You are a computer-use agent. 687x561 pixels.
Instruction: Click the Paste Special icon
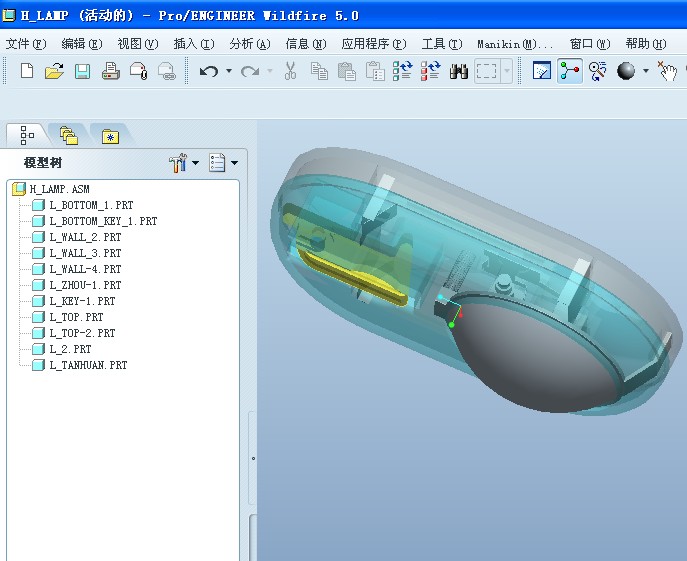[x=375, y=71]
